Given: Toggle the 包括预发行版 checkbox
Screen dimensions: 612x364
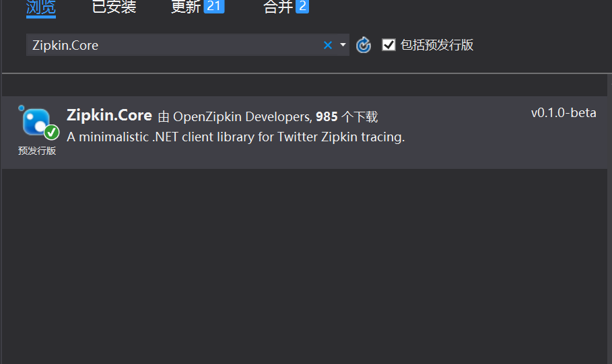Looking at the screenshot, I should point(388,45).
